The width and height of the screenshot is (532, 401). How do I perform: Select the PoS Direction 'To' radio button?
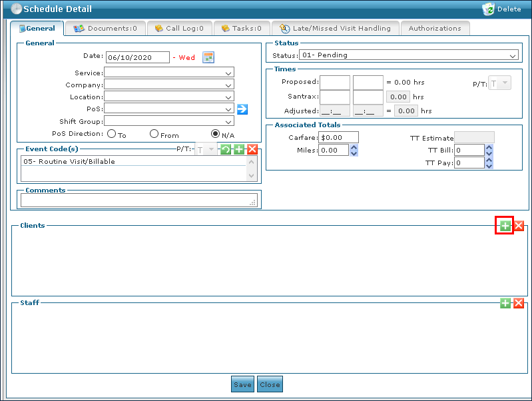tap(112, 134)
